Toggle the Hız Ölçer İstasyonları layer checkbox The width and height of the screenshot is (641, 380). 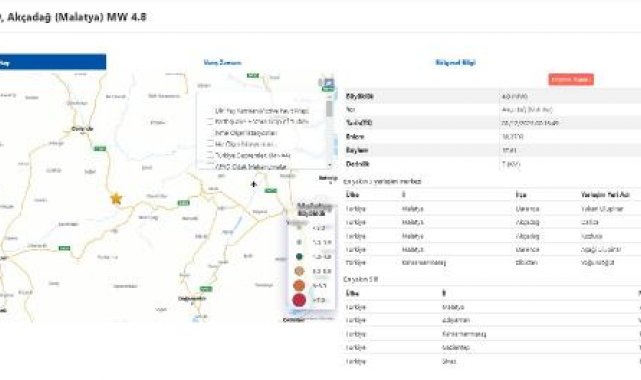(210, 144)
